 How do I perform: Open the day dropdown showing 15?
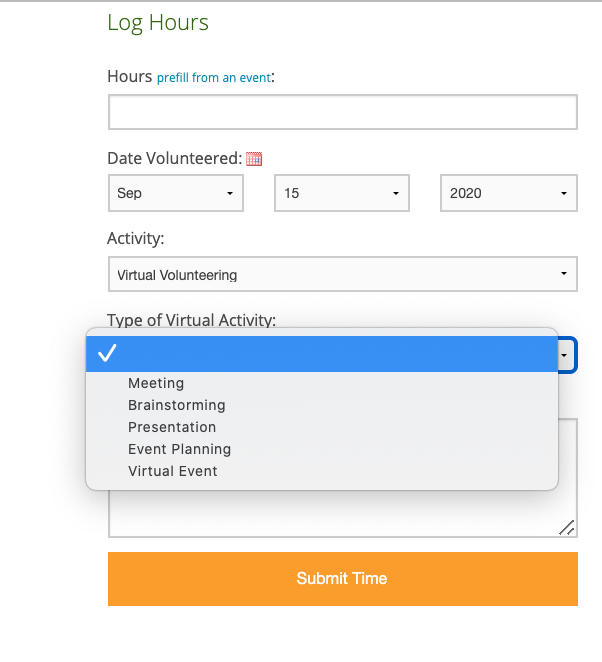tap(342, 193)
